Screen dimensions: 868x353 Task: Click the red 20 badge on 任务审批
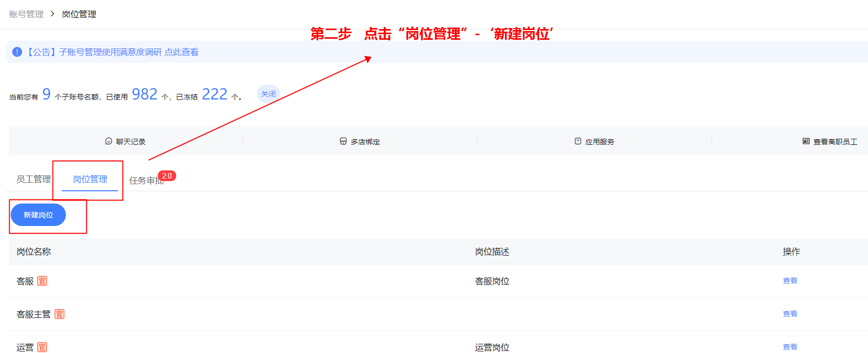tap(167, 176)
